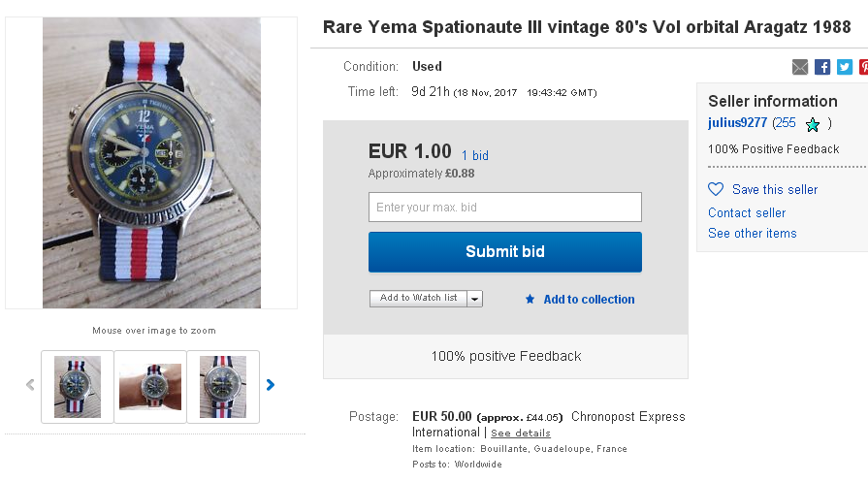Click the heart icon to save seller
Image resolution: width=868 pixels, height=482 pixels.
[x=716, y=189]
